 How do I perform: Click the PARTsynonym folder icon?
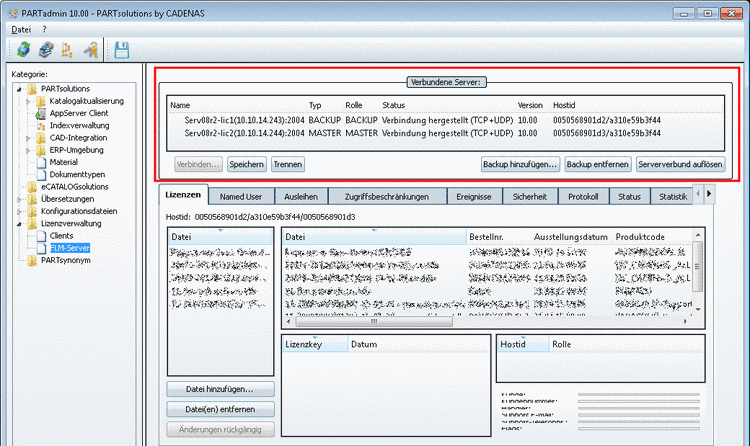tap(32, 260)
